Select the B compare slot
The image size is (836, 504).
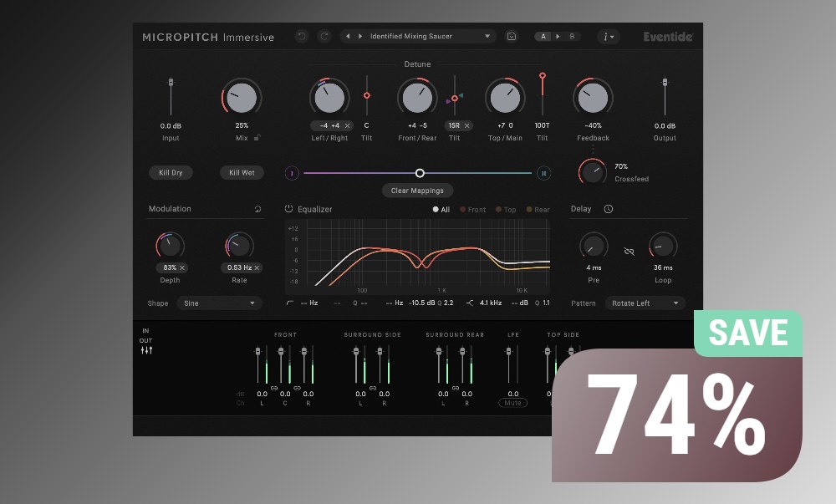tap(572, 36)
